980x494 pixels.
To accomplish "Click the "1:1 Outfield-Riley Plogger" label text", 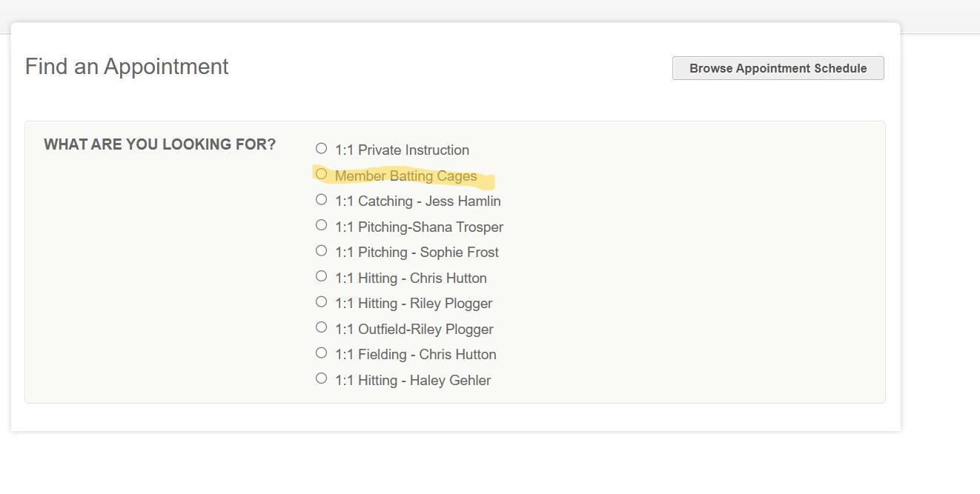I will pyautogui.click(x=414, y=330).
